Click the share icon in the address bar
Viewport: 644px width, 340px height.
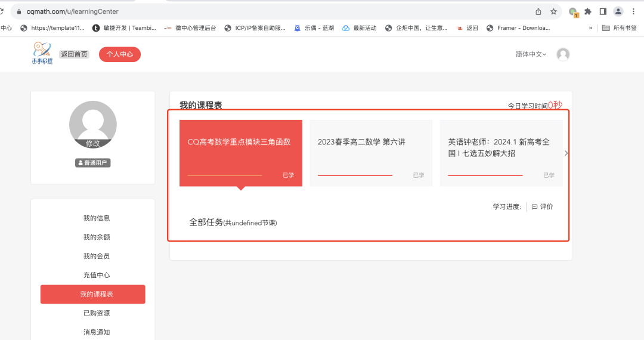tap(538, 11)
